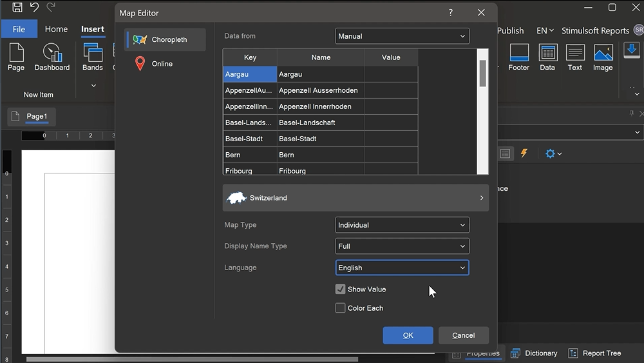Enable the Color Each checkbox
The height and width of the screenshot is (363, 644).
(341, 308)
